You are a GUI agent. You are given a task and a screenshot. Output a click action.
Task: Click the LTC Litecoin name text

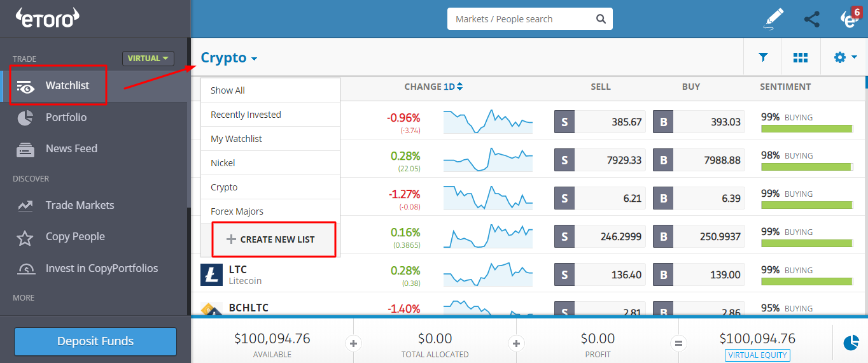click(x=245, y=274)
